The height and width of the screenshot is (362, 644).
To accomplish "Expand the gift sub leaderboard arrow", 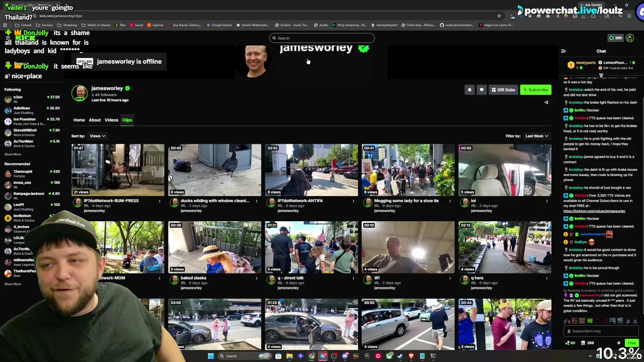I will (601, 75).
